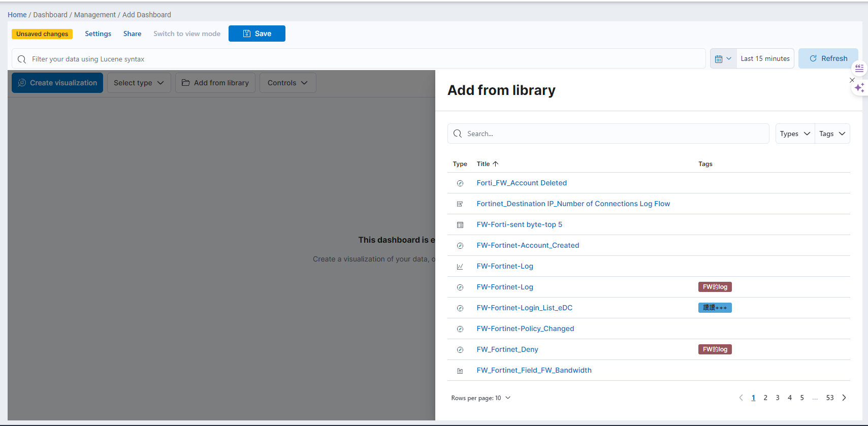This screenshot has width=868, height=426.
Task: Click the type icon beside FW-Fortinet-Policy_Changed
Action: tap(460, 329)
